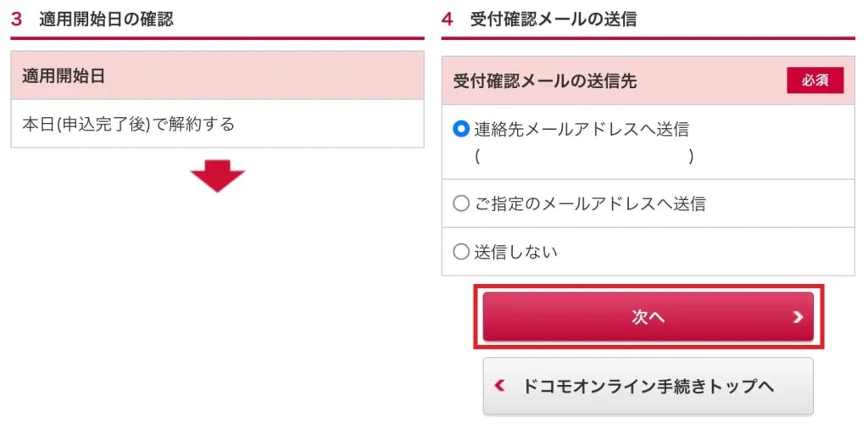
Task: Pick the 送信しない radio circle
Action: 461,252
